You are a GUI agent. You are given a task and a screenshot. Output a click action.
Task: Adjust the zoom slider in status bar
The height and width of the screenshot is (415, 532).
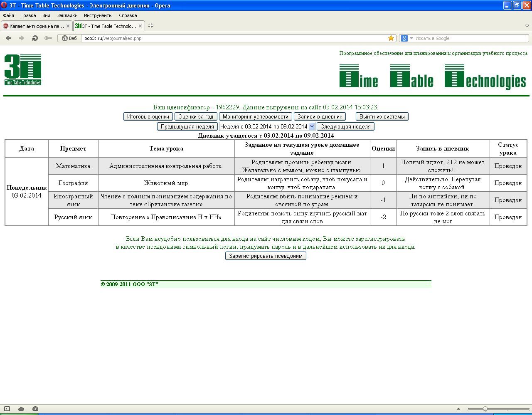pos(485,409)
